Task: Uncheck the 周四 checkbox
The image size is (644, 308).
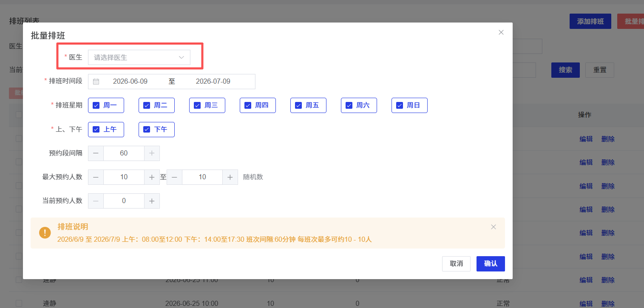Action: [248, 105]
